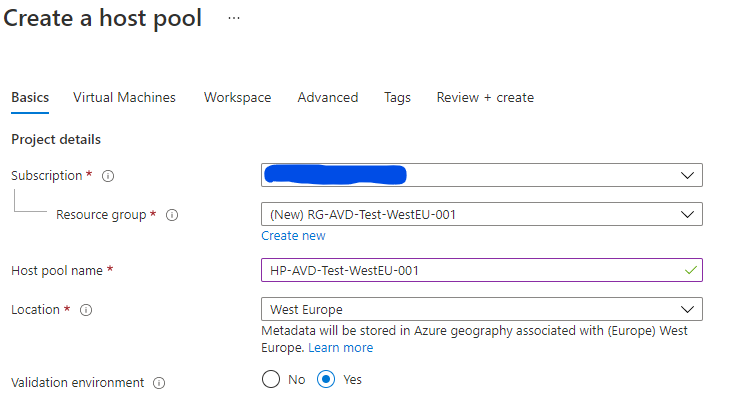Click the Location info icon

pos(86,310)
